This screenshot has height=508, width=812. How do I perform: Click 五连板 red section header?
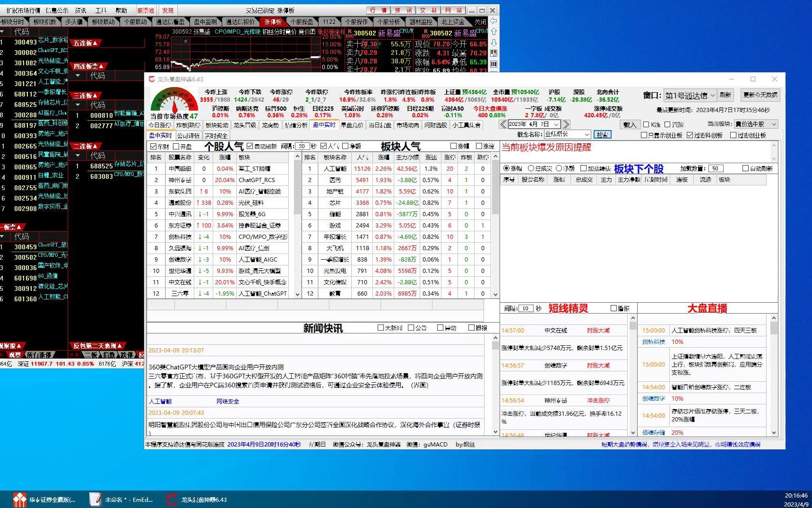(x=86, y=43)
